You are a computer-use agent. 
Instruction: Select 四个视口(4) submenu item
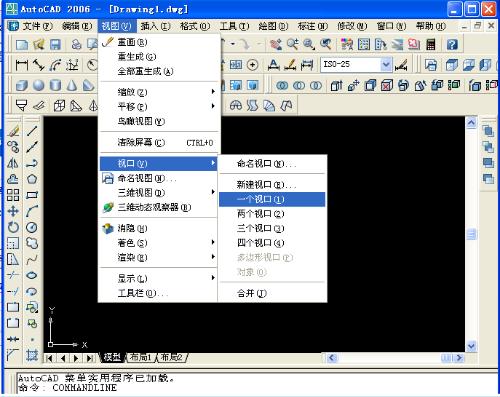coord(272,243)
